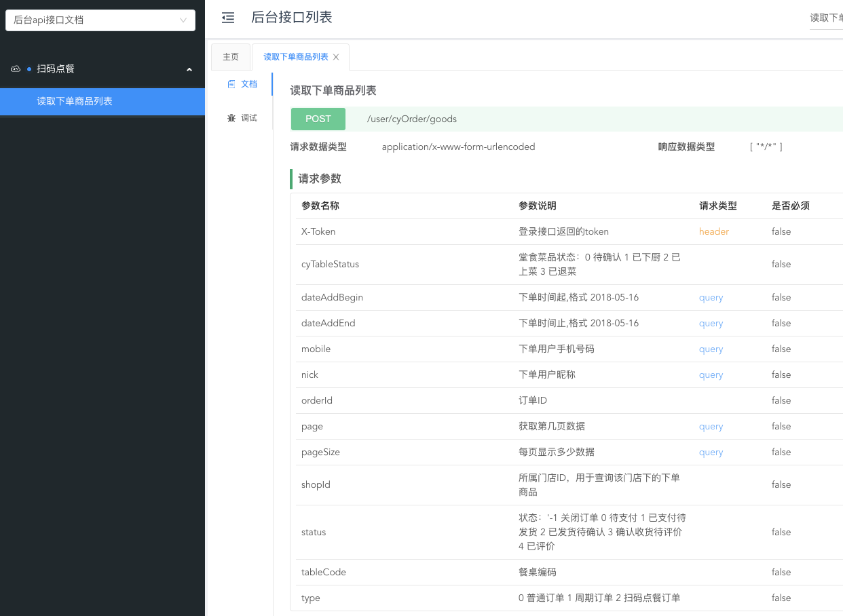
Task: Switch to the 主页 tab
Action: (x=231, y=57)
